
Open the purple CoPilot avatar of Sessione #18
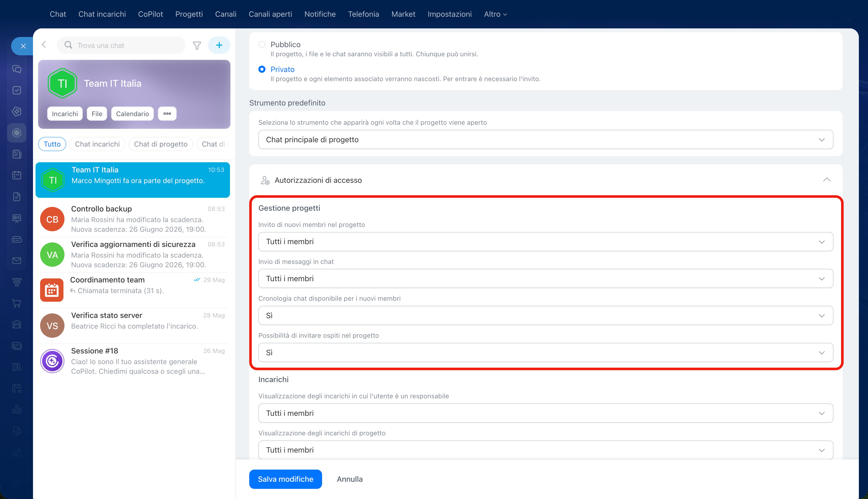[x=52, y=361]
